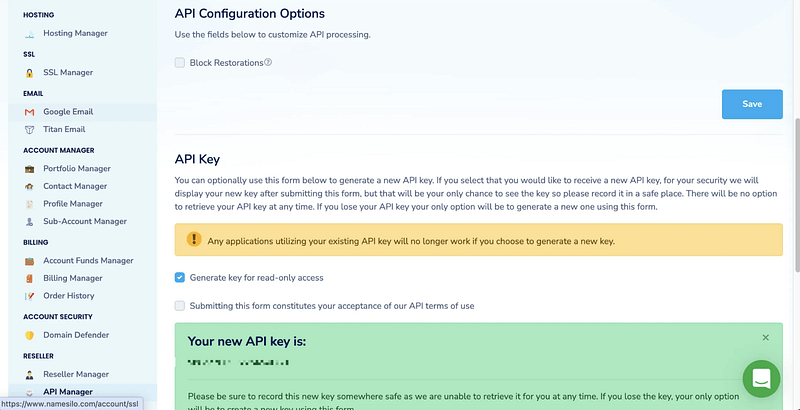800x410 pixels.
Task: Uncheck Generate key for read-only access
Action: coord(180,277)
